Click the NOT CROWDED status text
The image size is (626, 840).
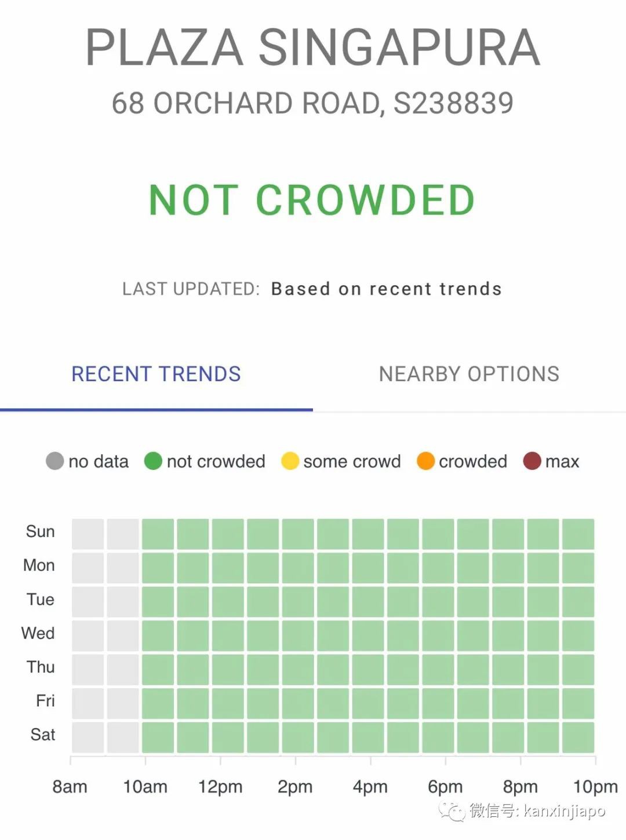[x=312, y=200]
